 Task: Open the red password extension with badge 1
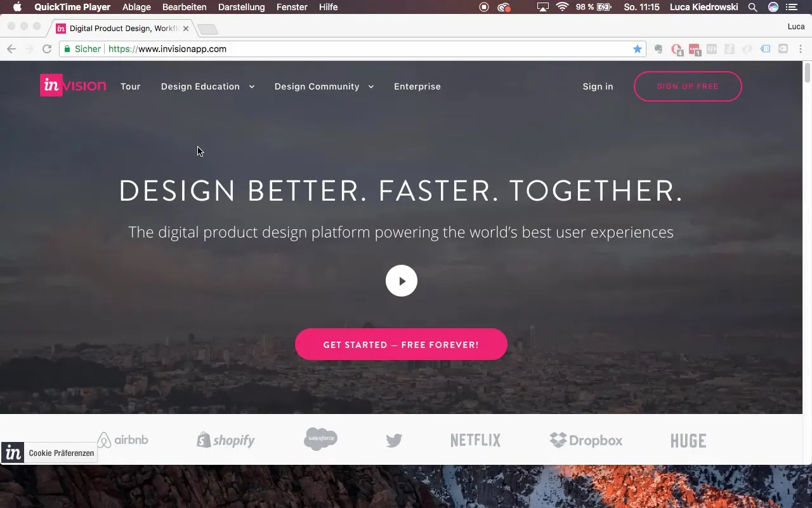pos(695,50)
